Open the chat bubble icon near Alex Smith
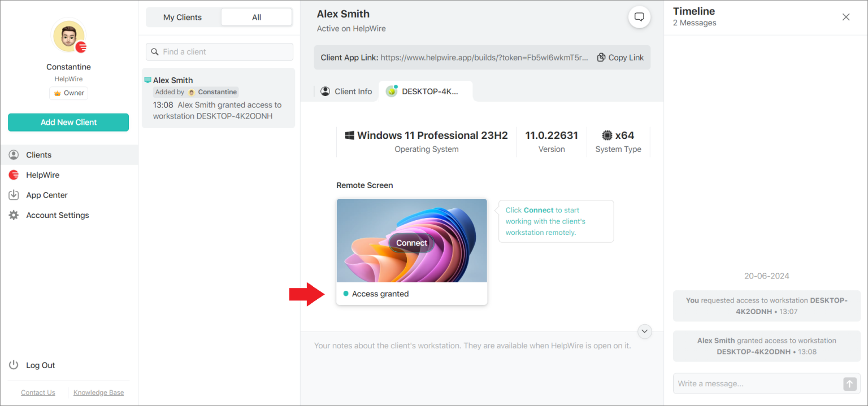 coord(639,17)
